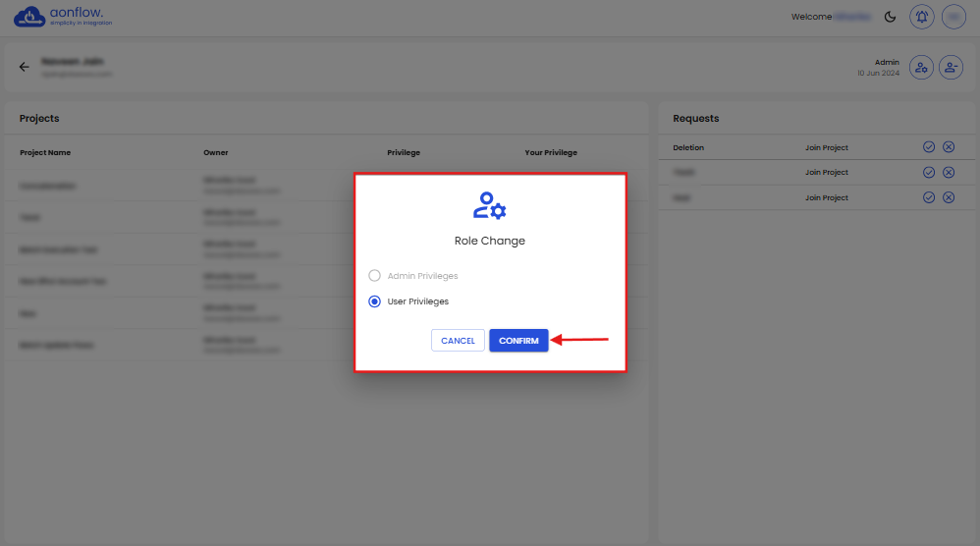Reject the second Join Project request
The width and height of the screenshot is (980, 546).
click(949, 172)
